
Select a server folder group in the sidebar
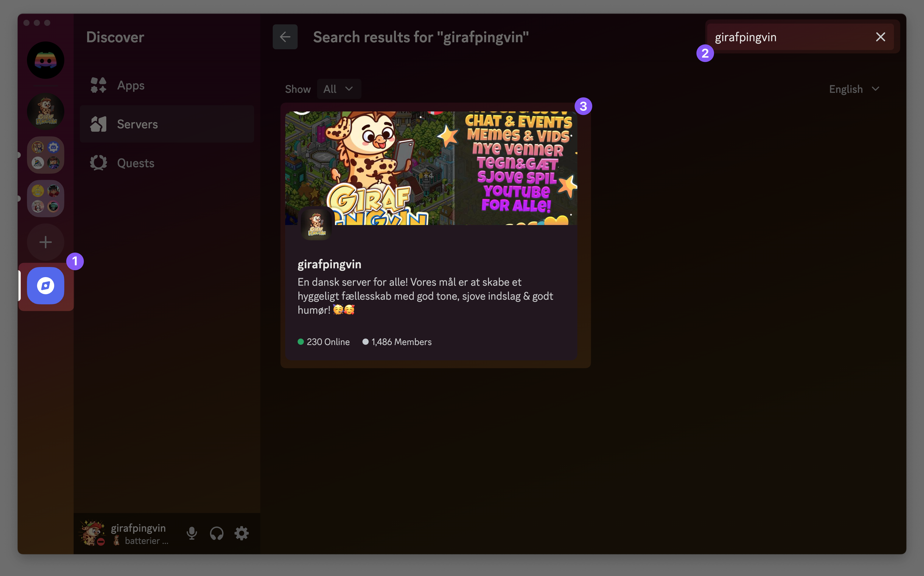click(45, 155)
